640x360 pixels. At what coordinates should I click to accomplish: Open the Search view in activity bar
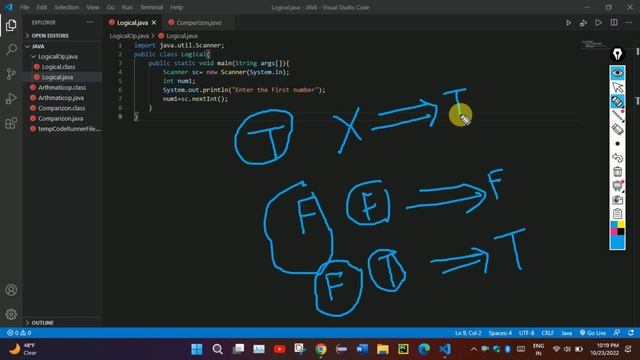coord(11,49)
